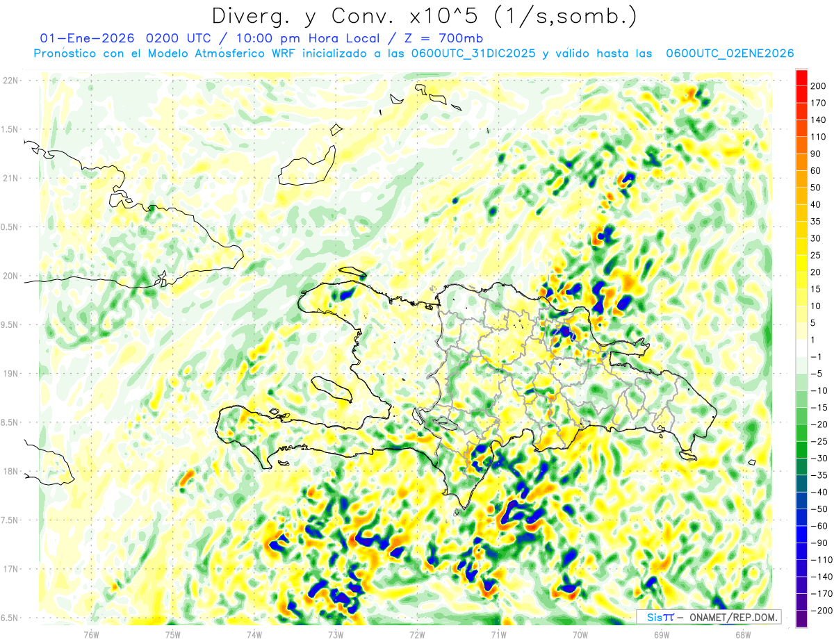The image size is (834, 644).
Task: Click the red swatch above 200 on colorbar
Action: point(801,78)
